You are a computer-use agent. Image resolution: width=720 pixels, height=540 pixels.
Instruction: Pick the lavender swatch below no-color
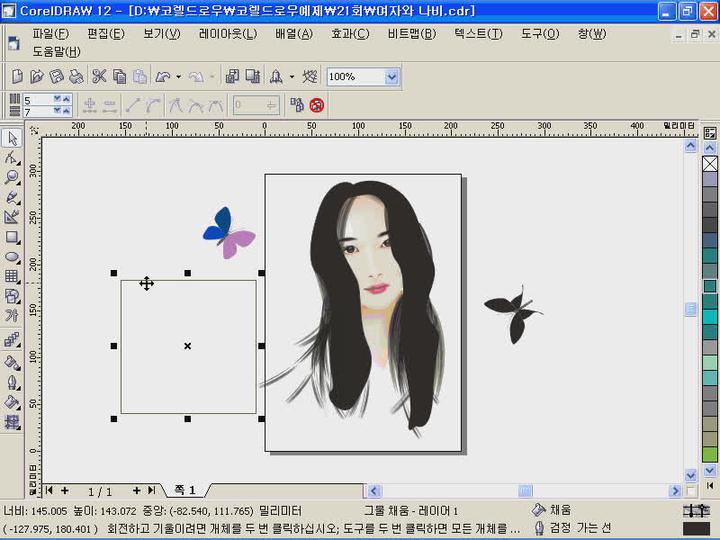pos(710,179)
